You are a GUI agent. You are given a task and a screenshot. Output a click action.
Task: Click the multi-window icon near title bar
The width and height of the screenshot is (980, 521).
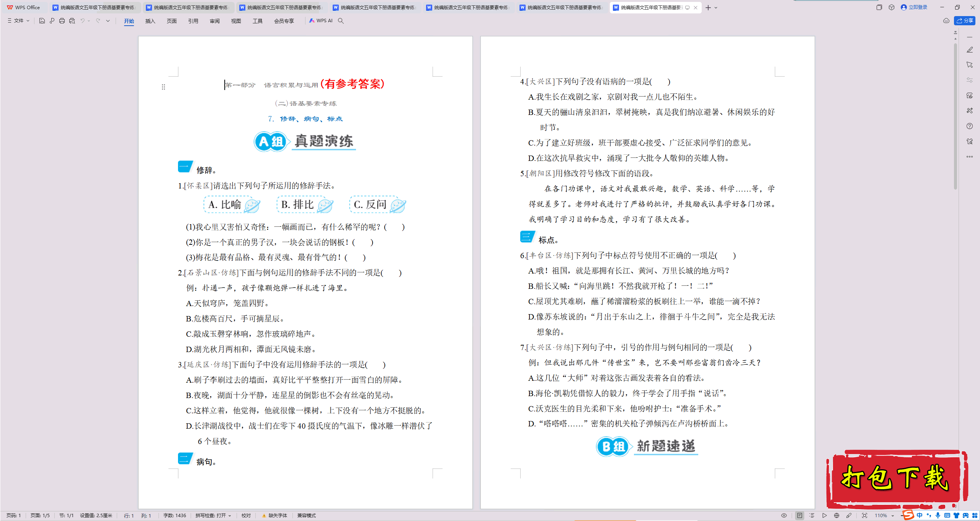[879, 7]
